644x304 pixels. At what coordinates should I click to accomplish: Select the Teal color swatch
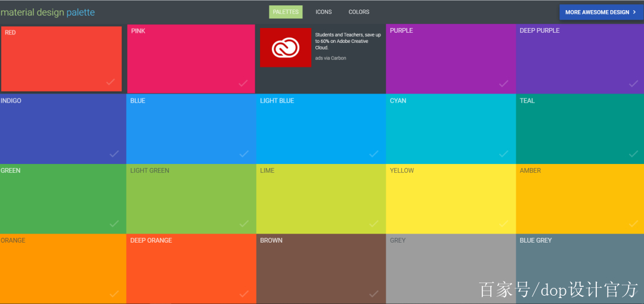coord(580,129)
